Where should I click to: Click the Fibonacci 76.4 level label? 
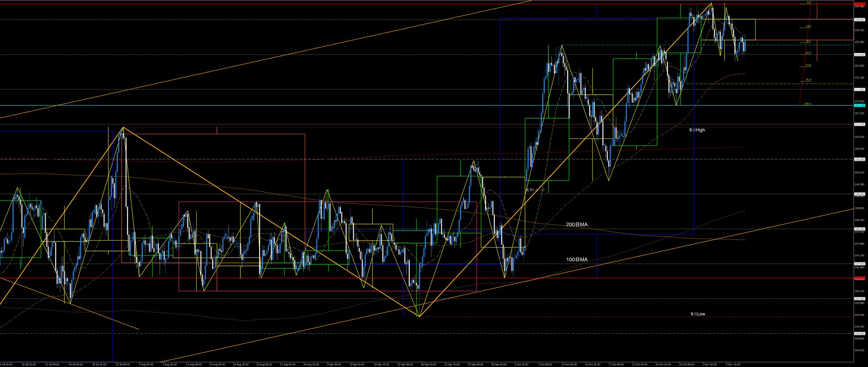point(808,80)
